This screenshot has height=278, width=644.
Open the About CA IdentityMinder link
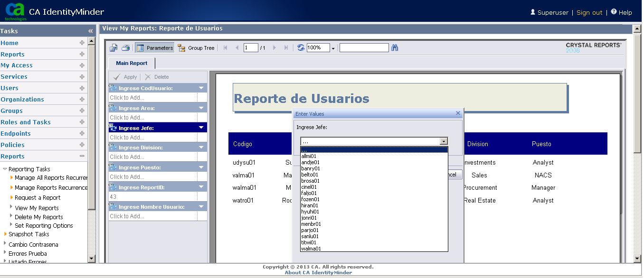318,273
